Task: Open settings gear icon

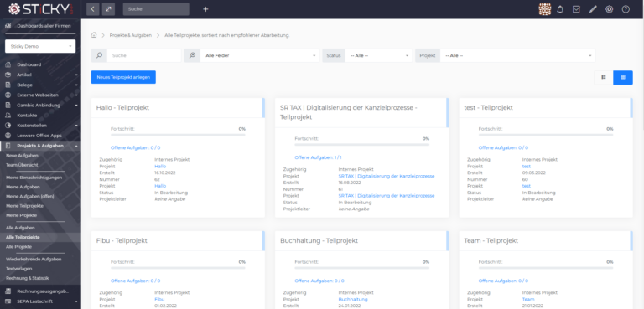Action: click(609, 9)
